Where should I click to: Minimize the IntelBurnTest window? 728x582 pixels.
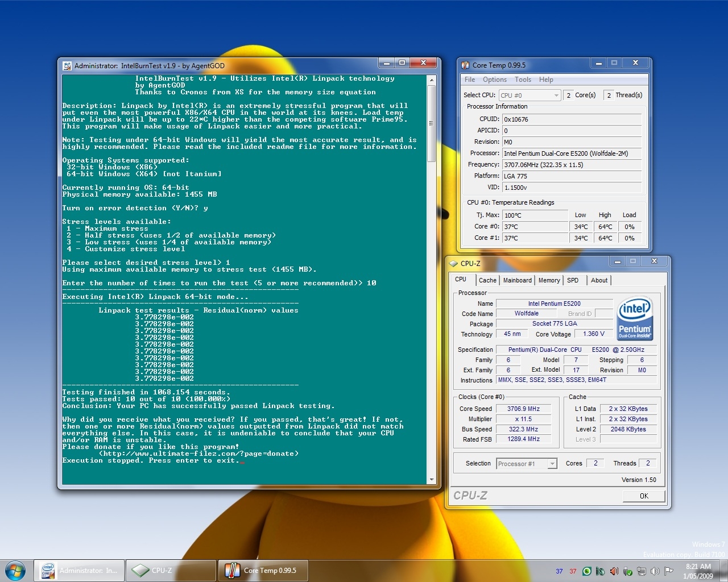point(387,63)
